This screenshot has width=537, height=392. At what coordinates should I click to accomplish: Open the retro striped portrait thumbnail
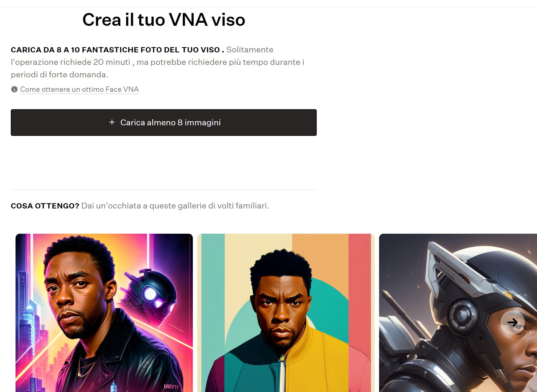[286, 313]
